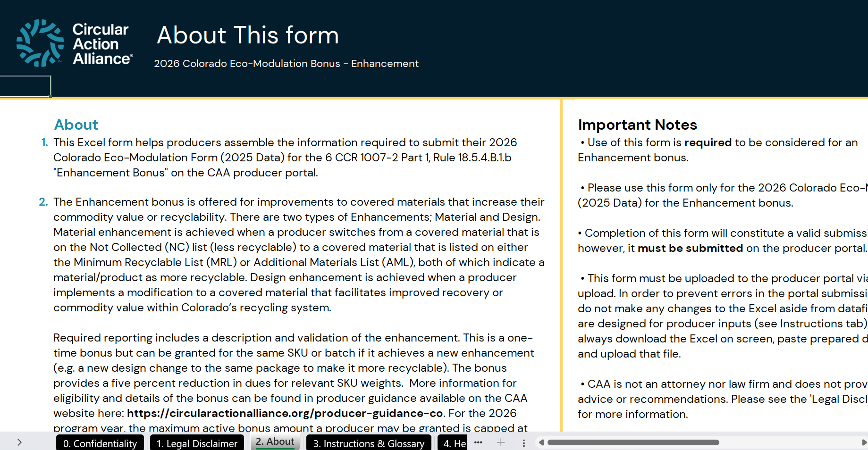
Task: Click the 'Important Notes' heading
Action: tap(637, 125)
